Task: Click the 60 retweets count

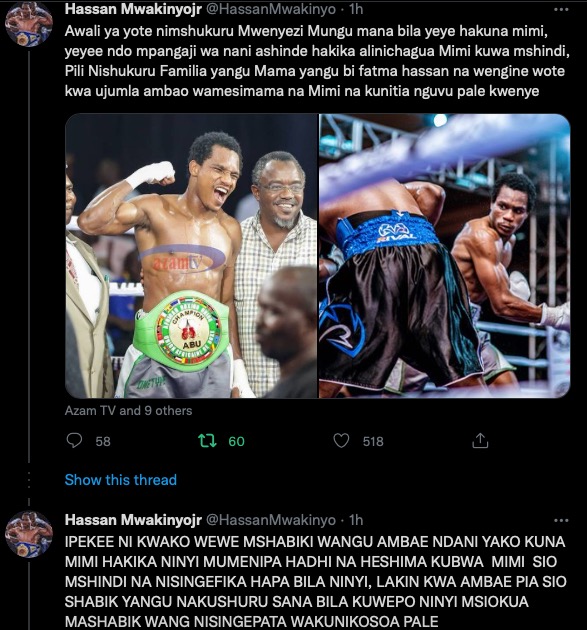Action: tap(236, 442)
